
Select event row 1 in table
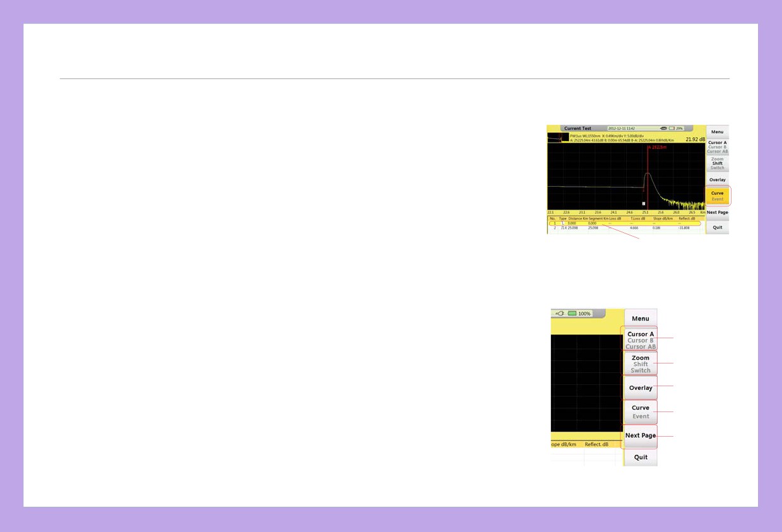(625, 223)
